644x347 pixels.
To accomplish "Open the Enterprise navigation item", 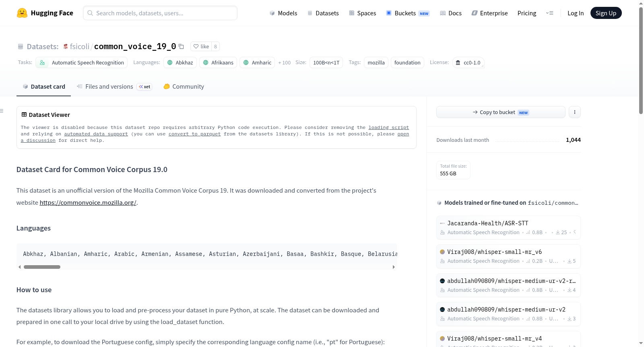I will [x=489, y=13].
